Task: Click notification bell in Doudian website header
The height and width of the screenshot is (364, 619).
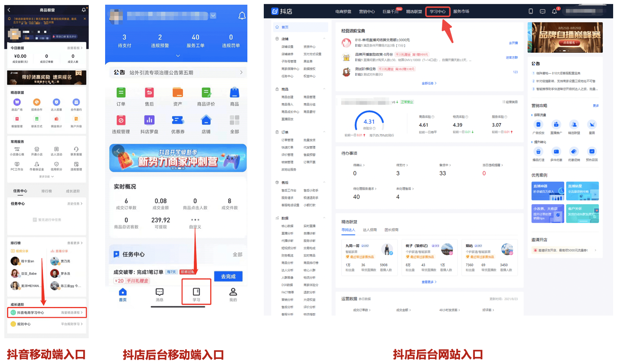Action: [x=554, y=11]
